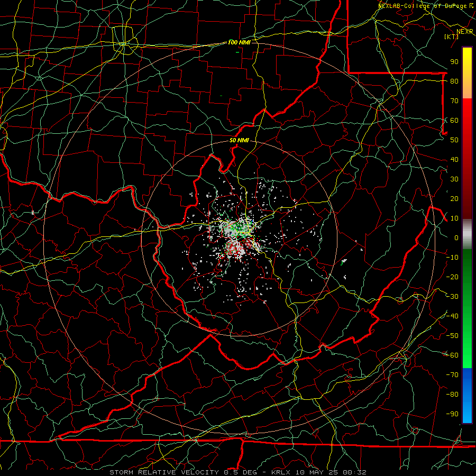Image resolution: width=476 pixels, height=476 pixels.
Task: Click the positive 20 value on velocity scale
Action: 454,198
